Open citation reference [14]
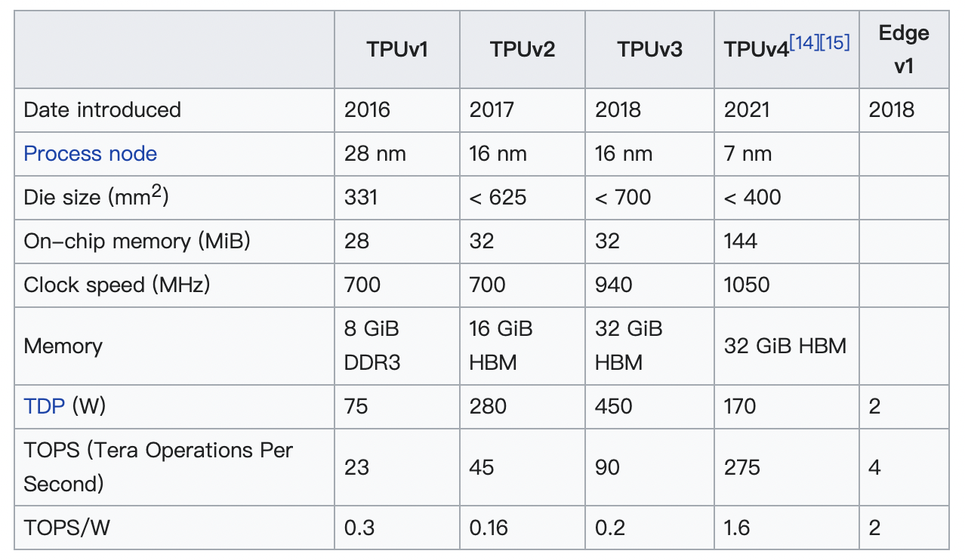 click(804, 43)
